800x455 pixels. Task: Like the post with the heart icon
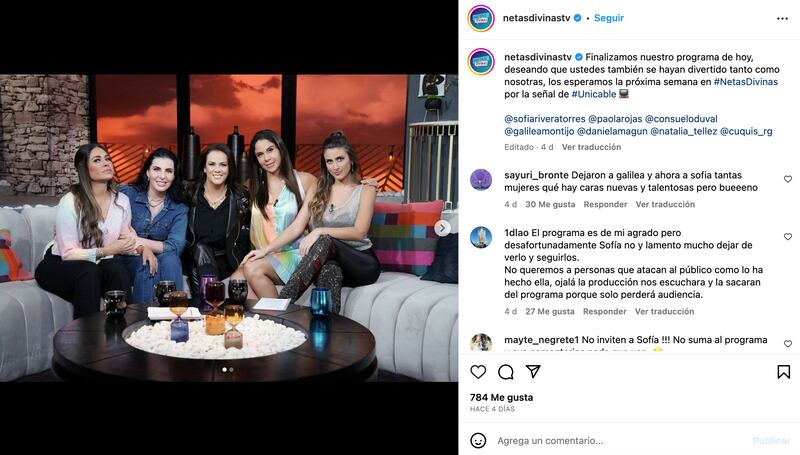[x=478, y=372]
